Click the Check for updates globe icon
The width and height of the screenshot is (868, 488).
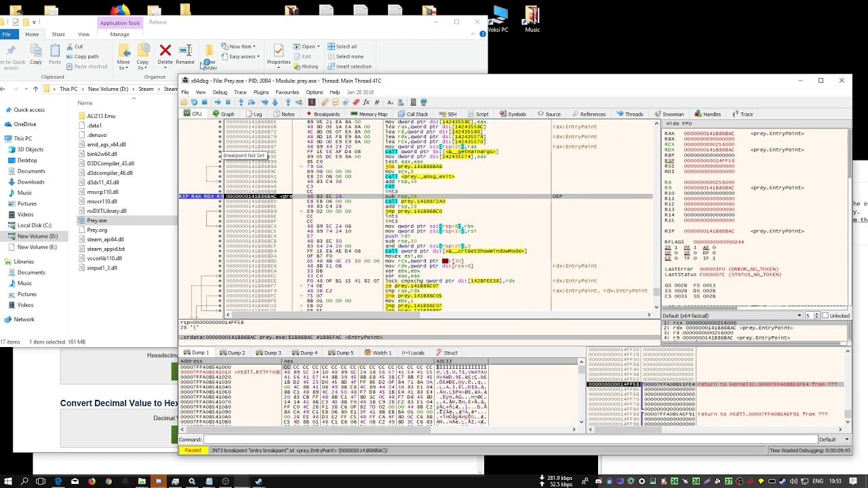[x=424, y=102]
